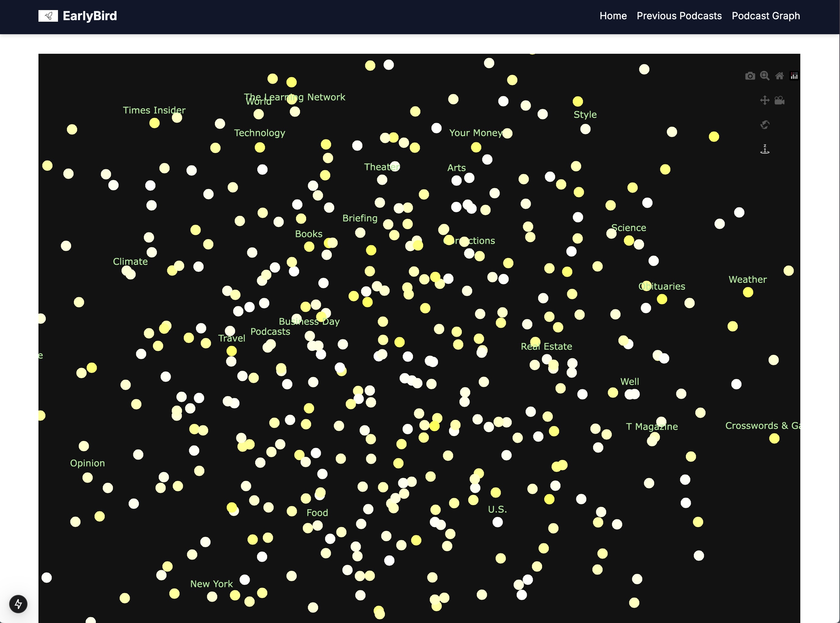
Task: Click the white node below U.S. label
Action: (498, 522)
